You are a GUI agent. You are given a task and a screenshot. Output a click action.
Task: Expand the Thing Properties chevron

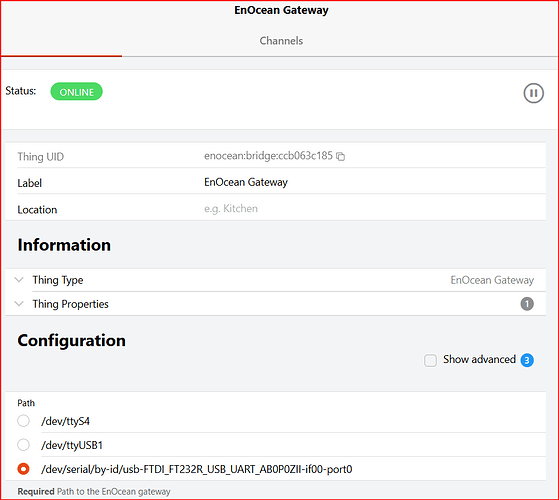19,304
